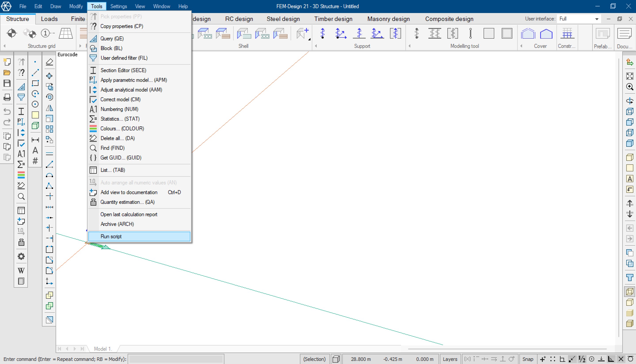636x364 pixels.
Task: Click the Query ruler icon in left toolbar
Action: [21, 87]
